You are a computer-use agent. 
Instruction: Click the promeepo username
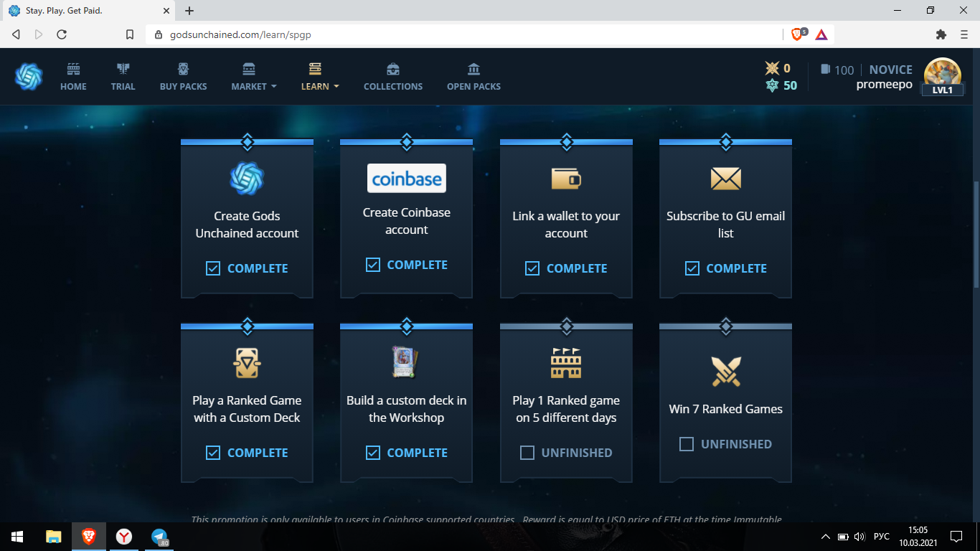[x=885, y=85]
